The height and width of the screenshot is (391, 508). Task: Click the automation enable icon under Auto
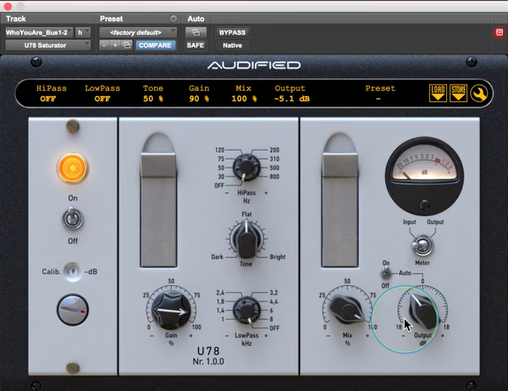tap(196, 32)
